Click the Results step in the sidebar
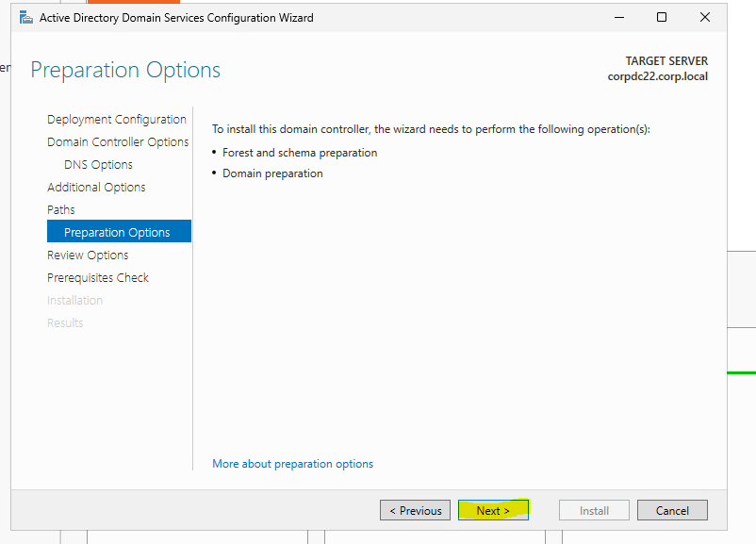The height and width of the screenshot is (544, 756). click(64, 322)
